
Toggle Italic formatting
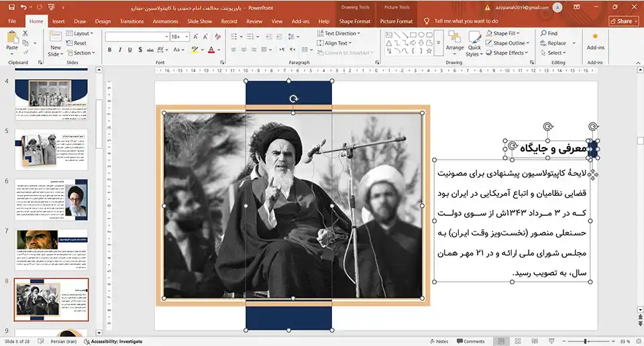(x=120, y=50)
